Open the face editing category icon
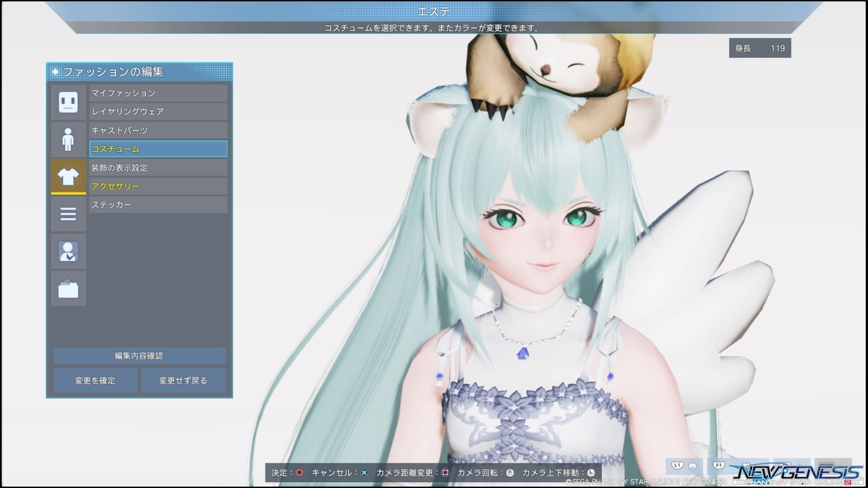The width and height of the screenshot is (868, 488). coord(68,102)
